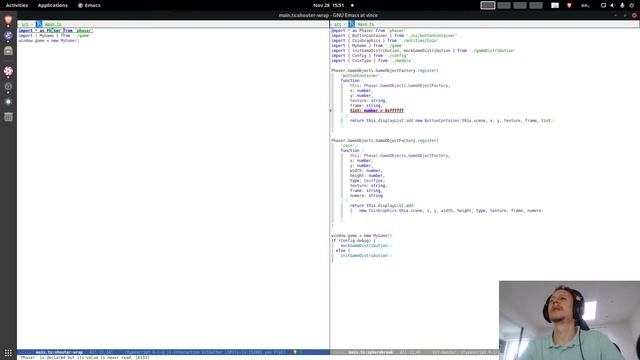Click the underlined Phaser import in left pane
Viewport: 640px width, 360px height.
tap(56, 31)
